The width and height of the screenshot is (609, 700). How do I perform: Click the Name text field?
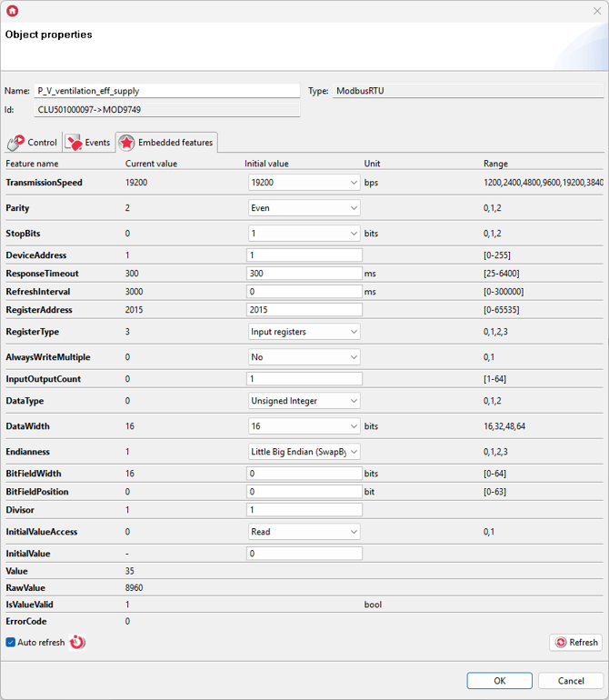(x=166, y=91)
